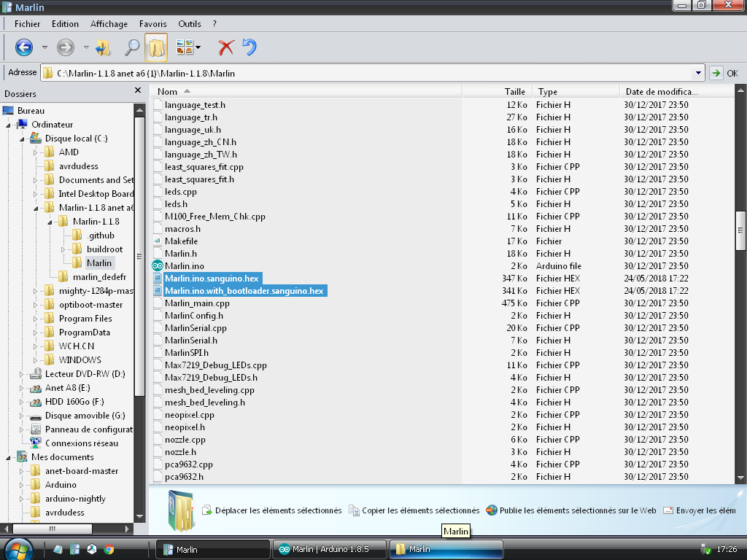Select the Anet A8 (E:) drive
This screenshot has width=747, height=560.
tap(67, 388)
